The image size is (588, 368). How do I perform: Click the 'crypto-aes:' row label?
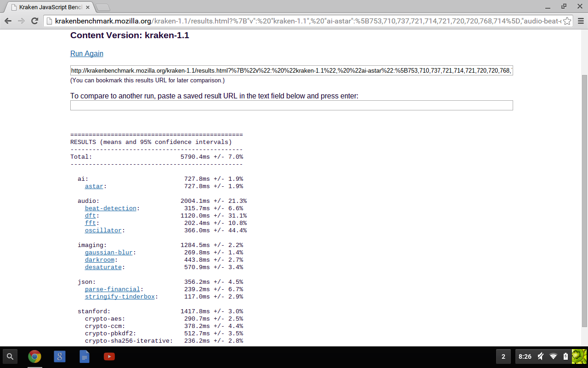(x=105, y=319)
